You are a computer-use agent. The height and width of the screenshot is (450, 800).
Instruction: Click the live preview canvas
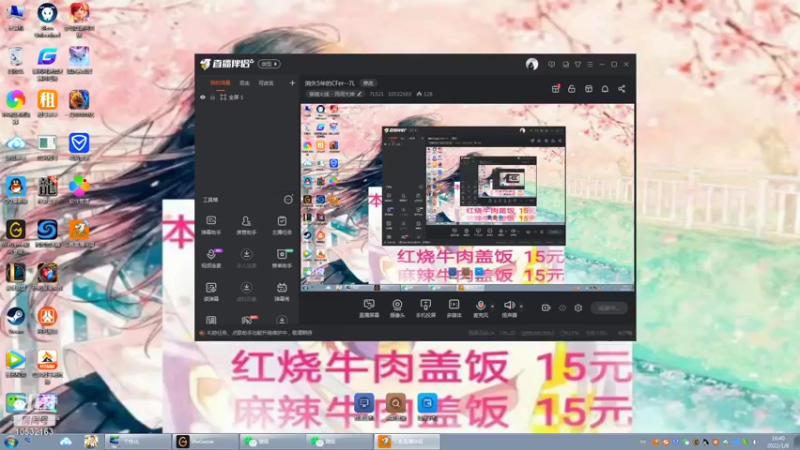pyautogui.click(x=467, y=197)
